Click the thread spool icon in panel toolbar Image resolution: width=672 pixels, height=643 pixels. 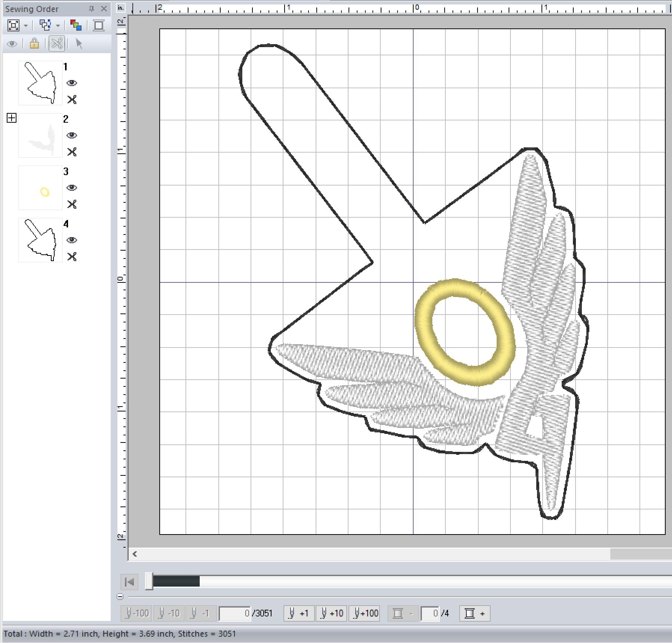pyautogui.click(x=99, y=25)
